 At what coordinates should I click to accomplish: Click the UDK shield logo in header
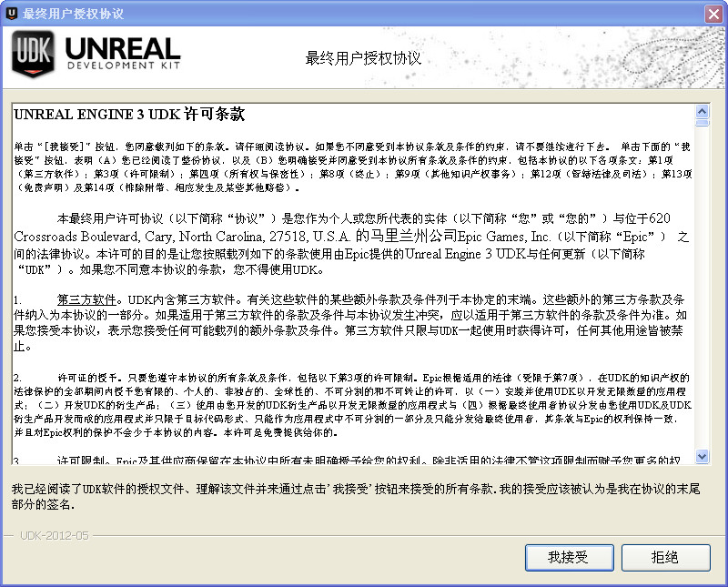coord(33,54)
